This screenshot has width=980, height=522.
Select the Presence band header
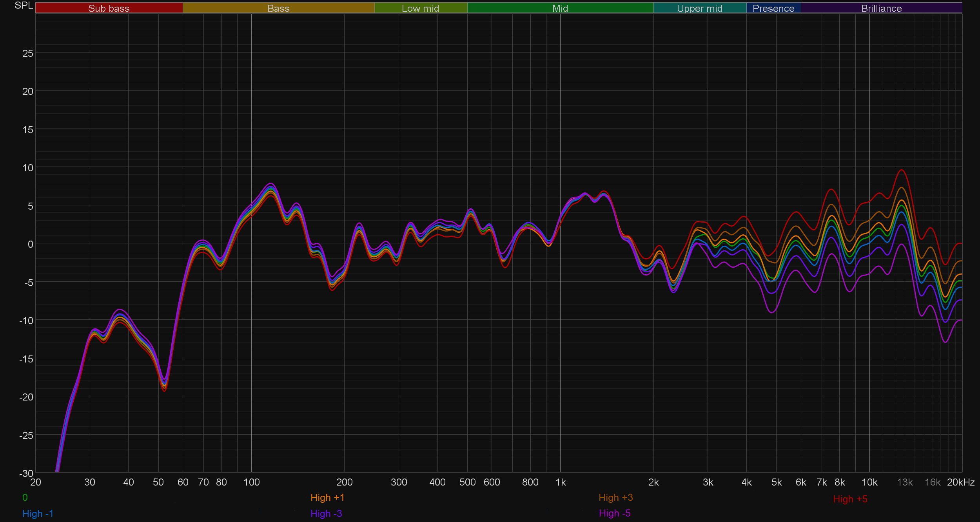[773, 8]
